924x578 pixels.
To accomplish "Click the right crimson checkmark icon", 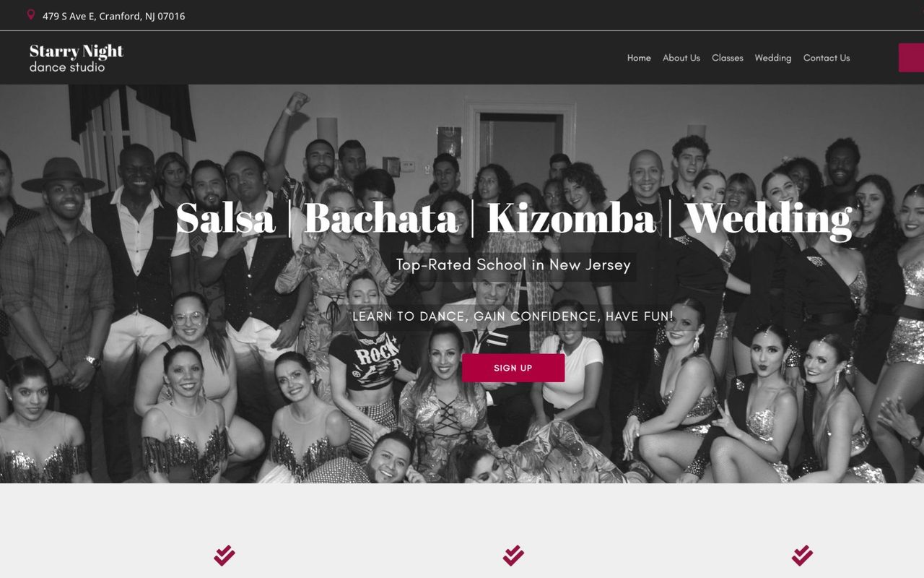I will pyautogui.click(x=802, y=556).
